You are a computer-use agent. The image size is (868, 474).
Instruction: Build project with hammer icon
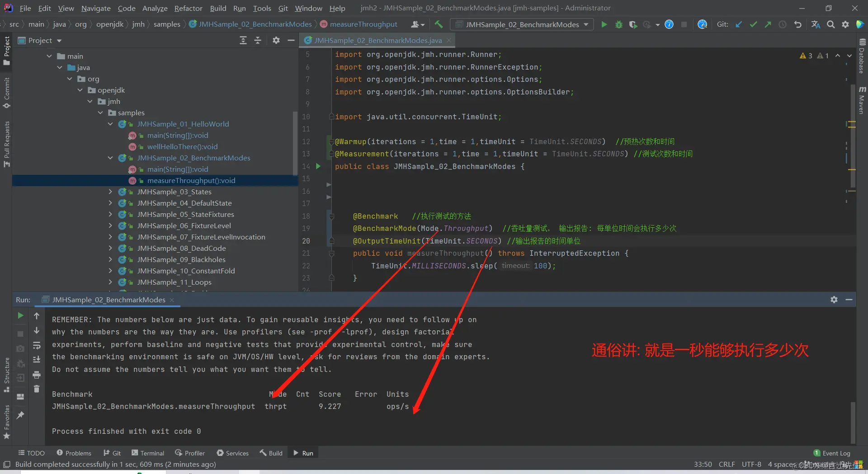click(x=439, y=24)
